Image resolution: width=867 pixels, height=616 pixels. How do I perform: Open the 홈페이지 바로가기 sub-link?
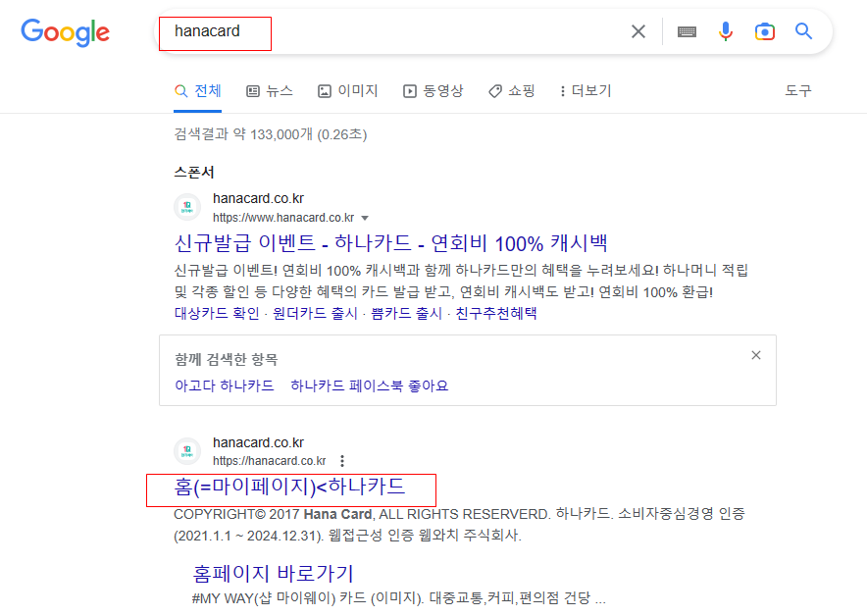pyautogui.click(x=274, y=574)
